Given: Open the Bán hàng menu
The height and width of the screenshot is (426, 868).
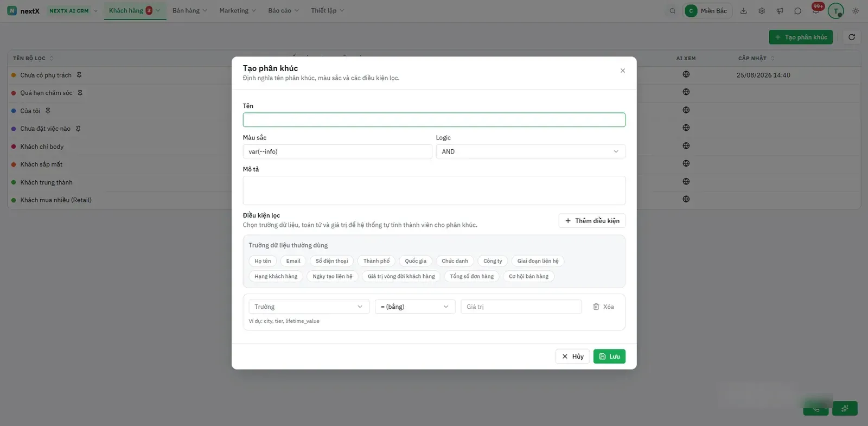Looking at the screenshot, I should (x=190, y=10).
